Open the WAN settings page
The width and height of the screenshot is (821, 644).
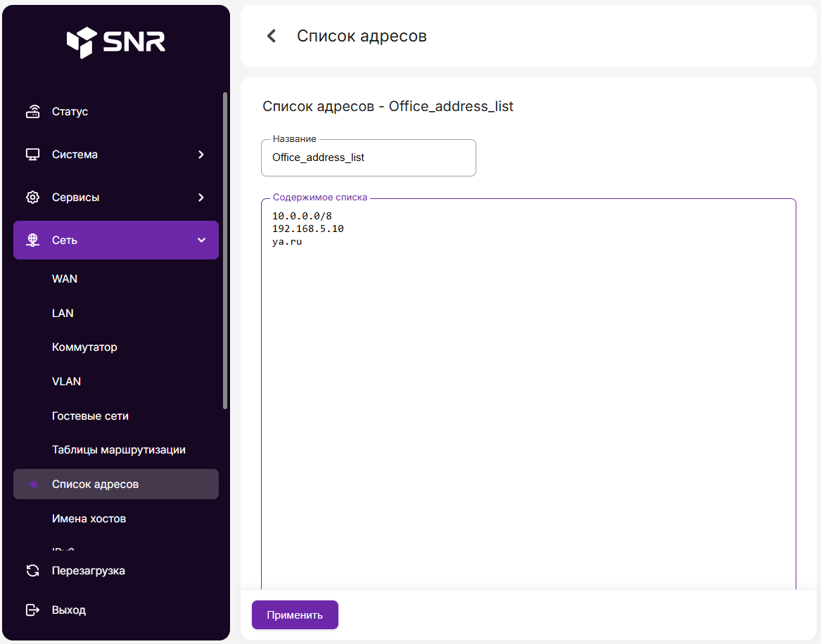coord(65,279)
